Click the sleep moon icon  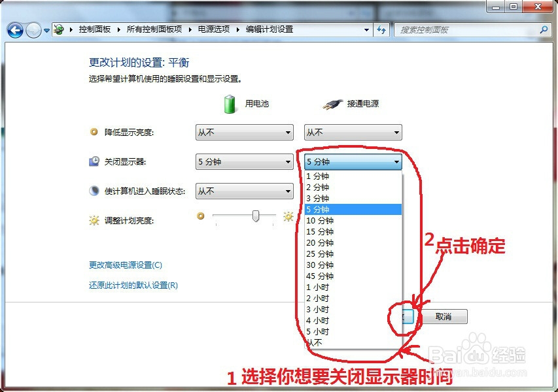94,191
